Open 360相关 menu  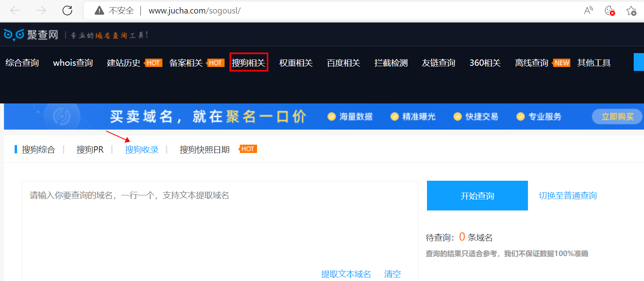[x=485, y=63]
